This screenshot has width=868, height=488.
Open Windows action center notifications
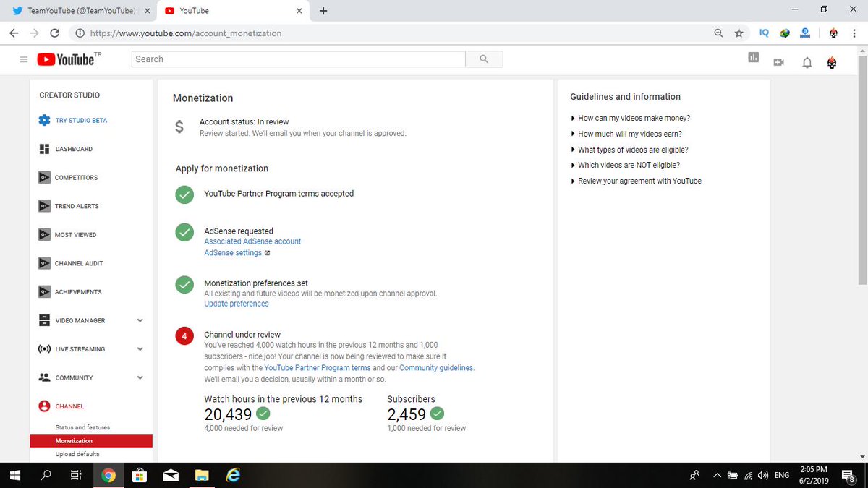point(847,476)
